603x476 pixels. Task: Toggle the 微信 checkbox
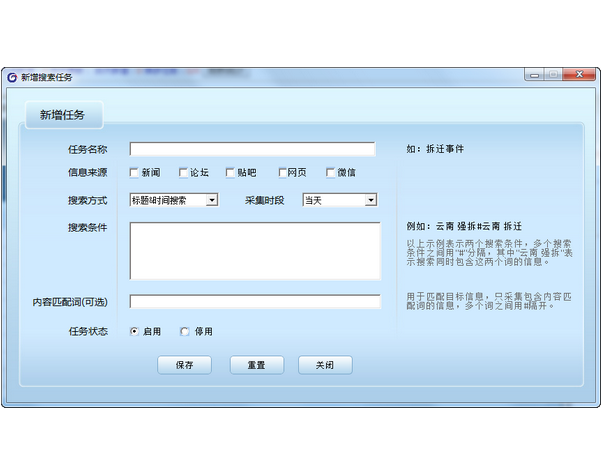(330, 173)
